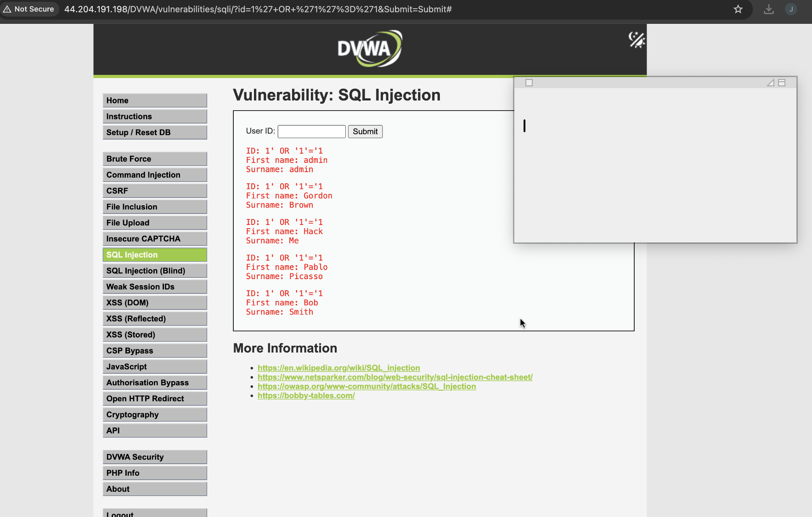Open the browser profile avatar J
Viewport: 812px width, 517px height.
(x=791, y=9)
